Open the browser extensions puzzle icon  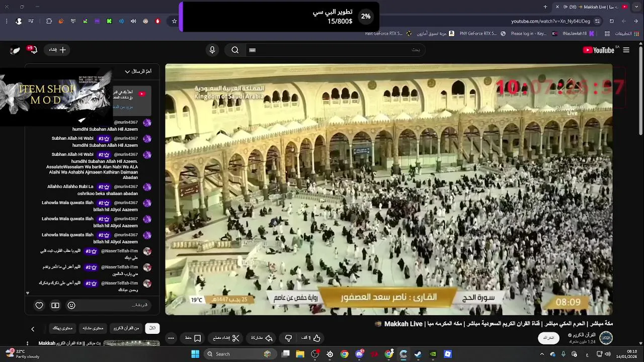tap(49, 21)
